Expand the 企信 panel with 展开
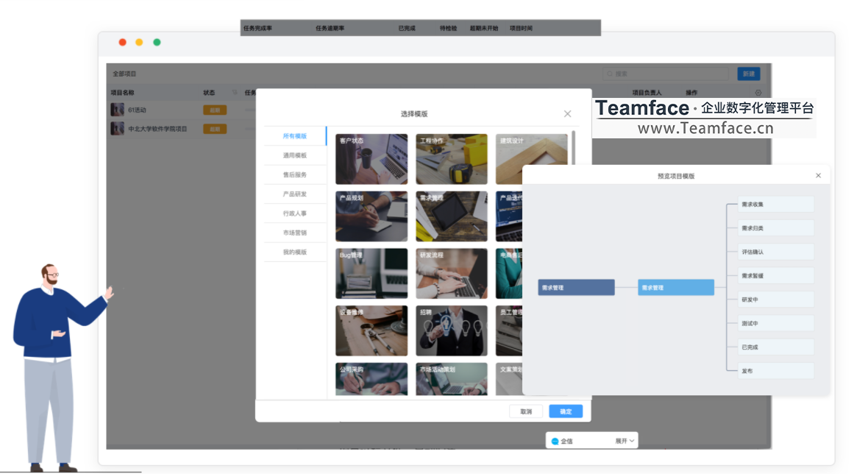This screenshot has height=474, width=868. point(625,441)
